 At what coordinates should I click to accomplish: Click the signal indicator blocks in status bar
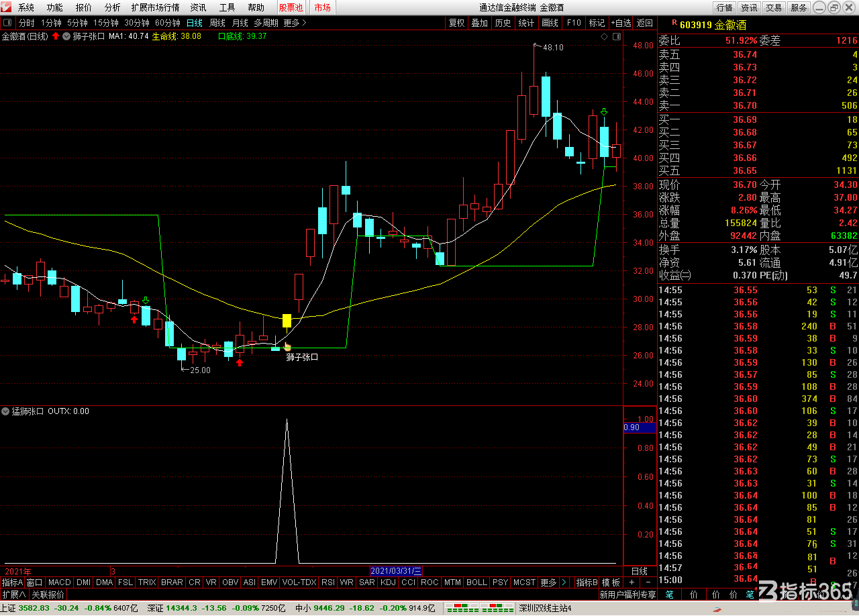(480, 609)
